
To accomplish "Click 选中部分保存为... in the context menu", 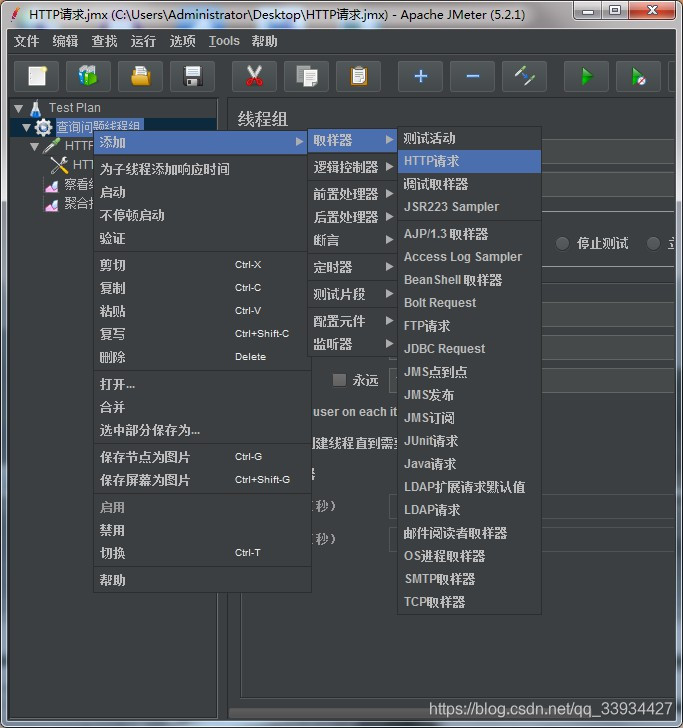I will point(201,430).
